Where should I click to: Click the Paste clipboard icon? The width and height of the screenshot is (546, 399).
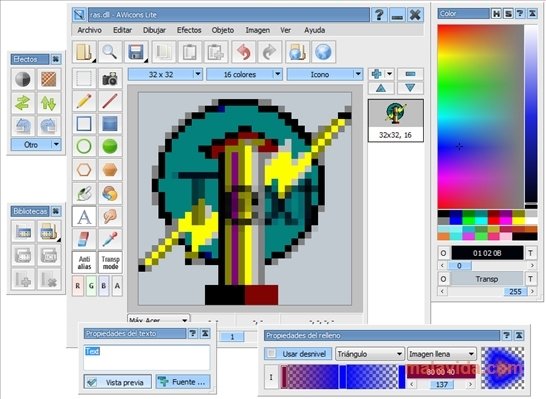[190, 52]
